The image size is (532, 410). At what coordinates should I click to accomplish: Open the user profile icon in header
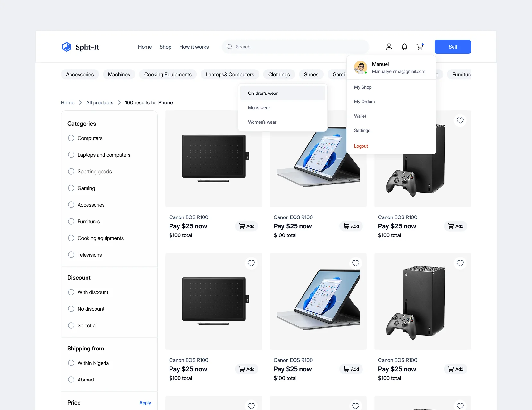(x=389, y=47)
